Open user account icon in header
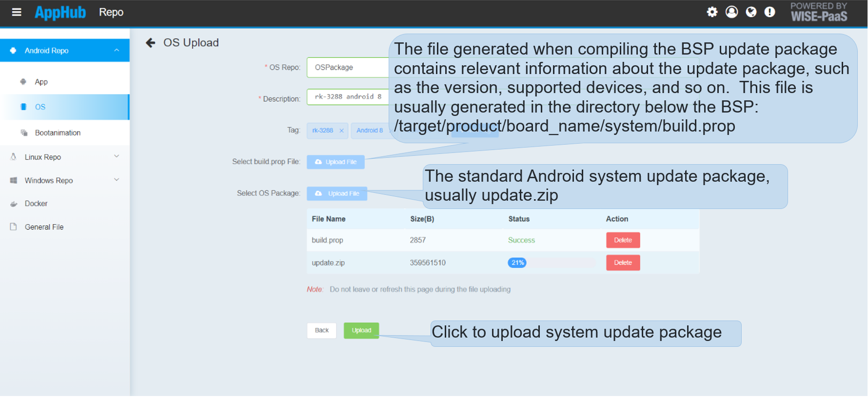 pos(731,12)
